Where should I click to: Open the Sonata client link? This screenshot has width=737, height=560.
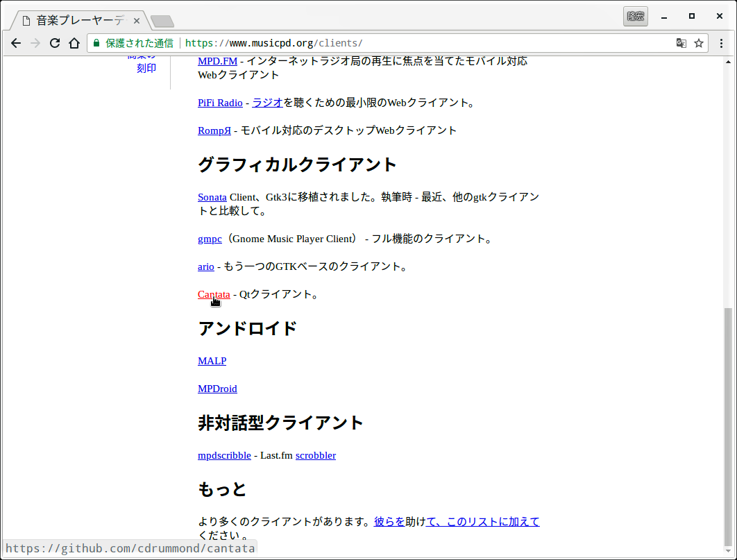click(x=212, y=197)
